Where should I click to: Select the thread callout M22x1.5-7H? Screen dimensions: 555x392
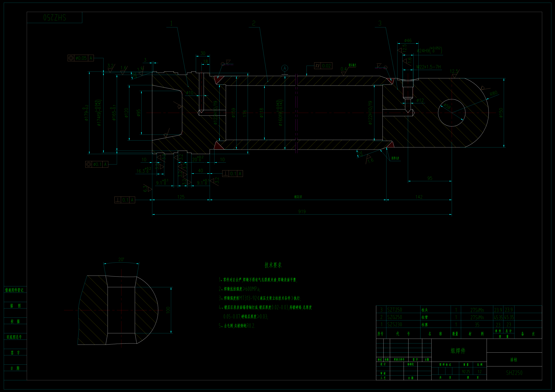(x=429, y=67)
